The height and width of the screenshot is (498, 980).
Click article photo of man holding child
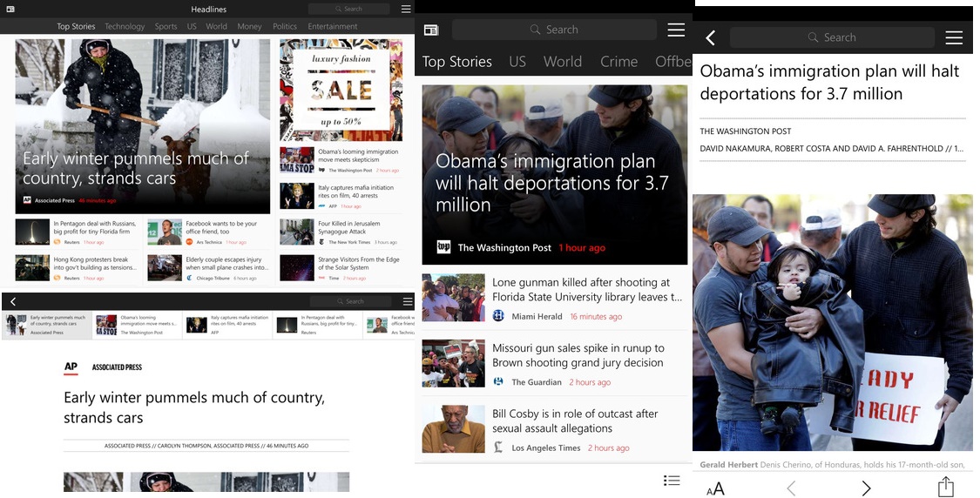pos(833,322)
